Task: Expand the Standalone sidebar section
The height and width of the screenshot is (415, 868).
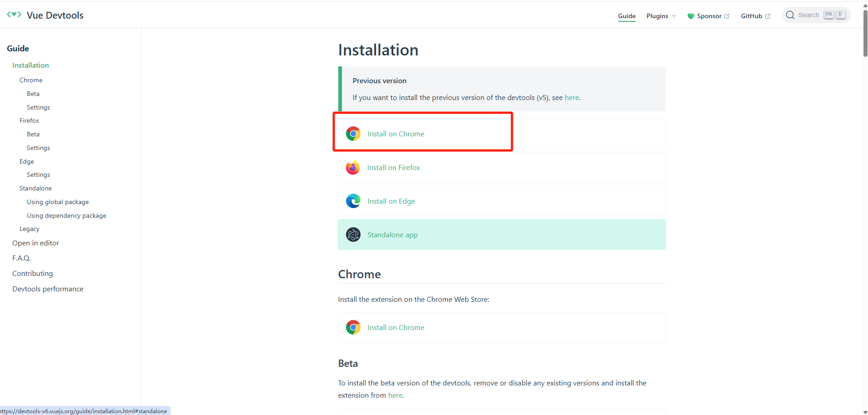Action: (35, 188)
